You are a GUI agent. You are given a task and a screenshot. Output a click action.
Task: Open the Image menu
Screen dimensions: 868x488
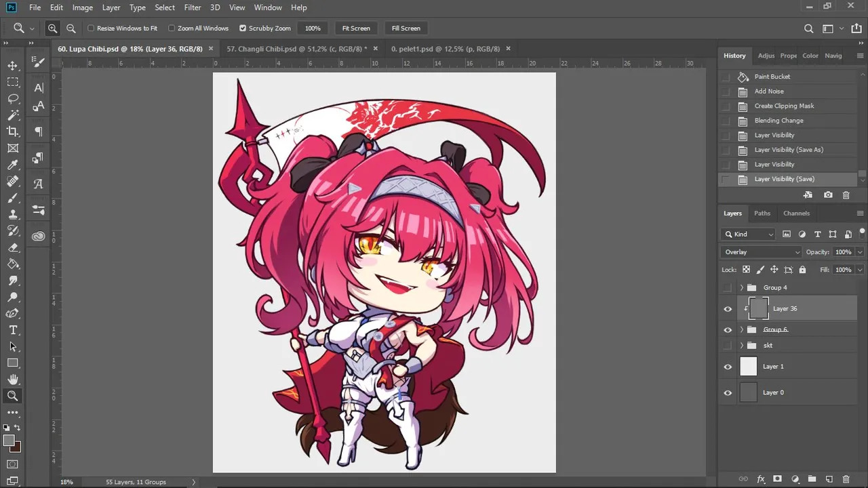83,7
